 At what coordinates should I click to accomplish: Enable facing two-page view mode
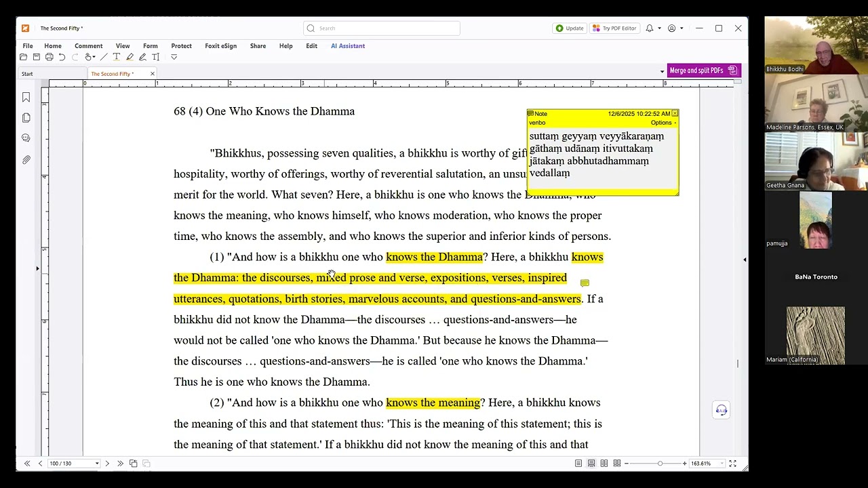click(604, 464)
